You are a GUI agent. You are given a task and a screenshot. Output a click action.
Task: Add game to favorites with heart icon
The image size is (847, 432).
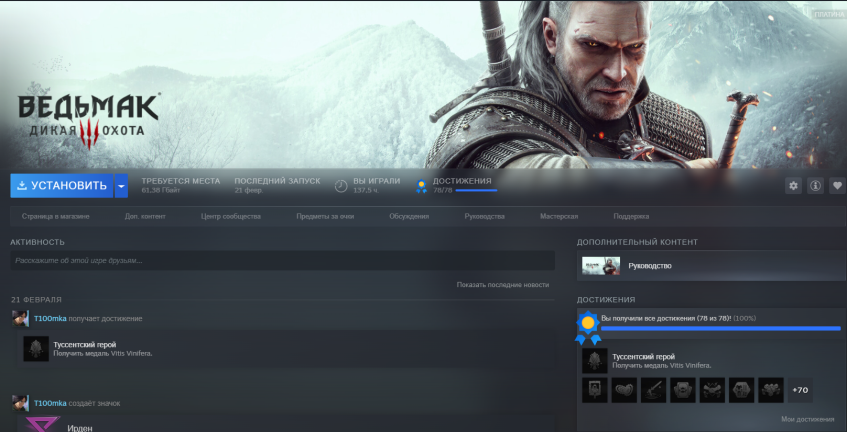coord(837,186)
